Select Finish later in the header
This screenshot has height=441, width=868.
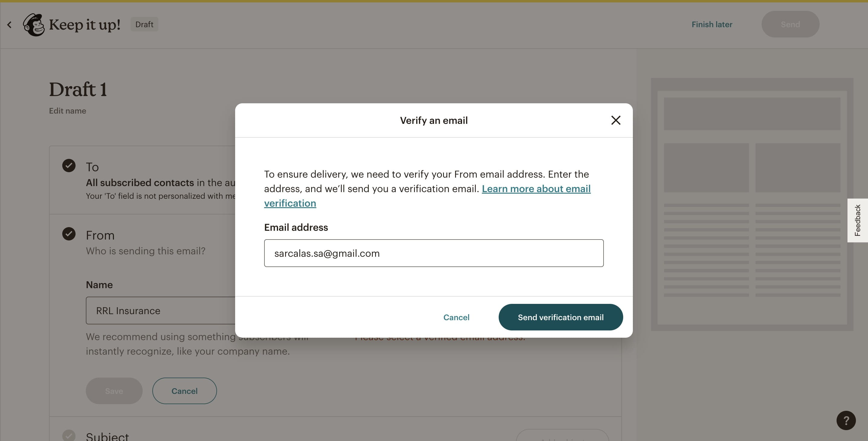(x=712, y=24)
